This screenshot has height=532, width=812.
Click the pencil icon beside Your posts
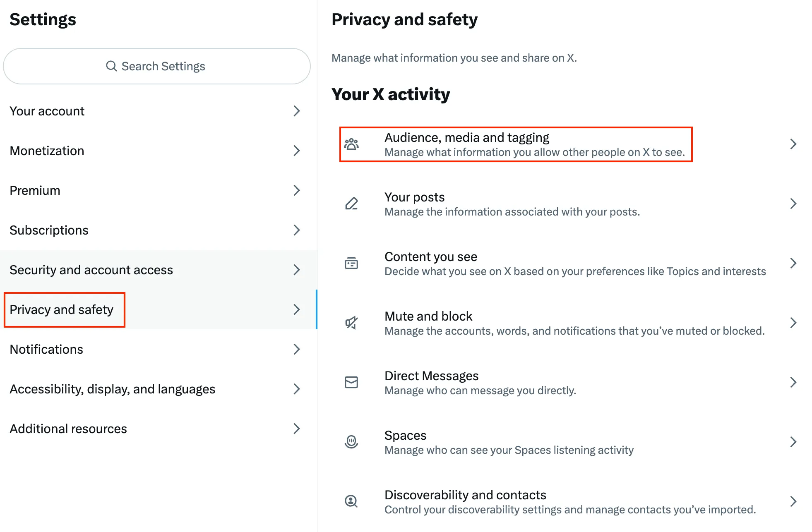[351, 204]
